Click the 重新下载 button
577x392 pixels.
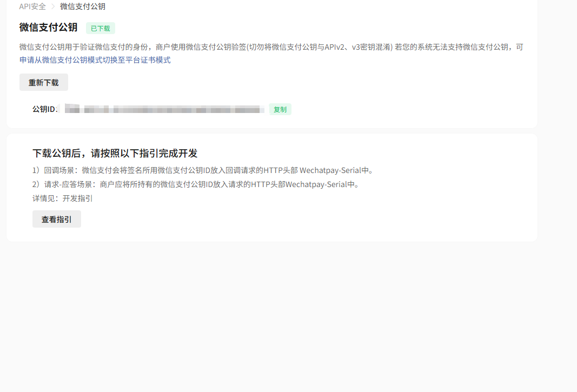click(x=44, y=82)
